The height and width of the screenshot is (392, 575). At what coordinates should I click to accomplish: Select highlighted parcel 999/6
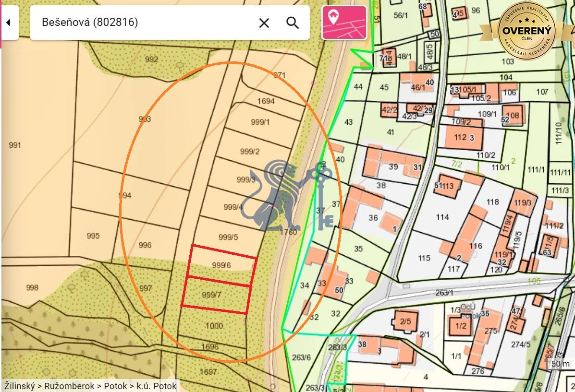[221, 265]
